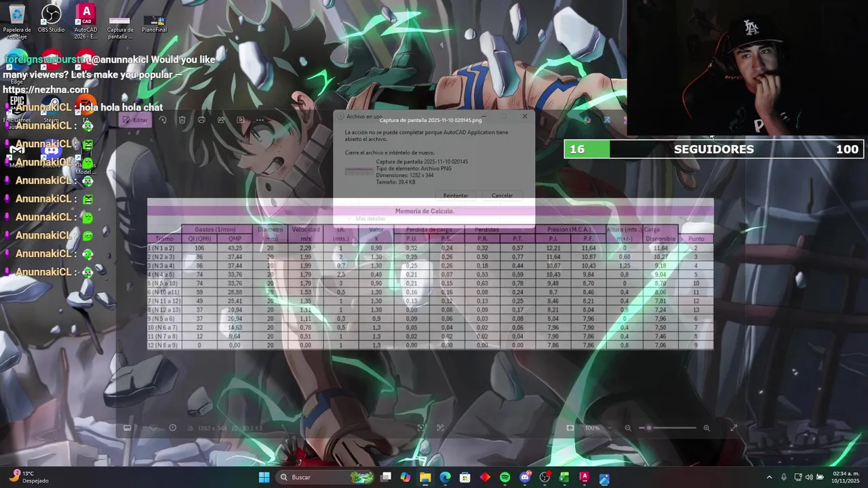Click the Editar button in Photos
Screen dimensions: 868x488
134,120
